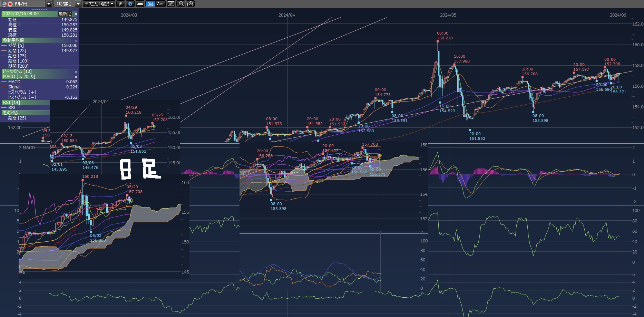Open the テクニカル選択 menu
This screenshot has width=644, height=317.
(x=99, y=4)
